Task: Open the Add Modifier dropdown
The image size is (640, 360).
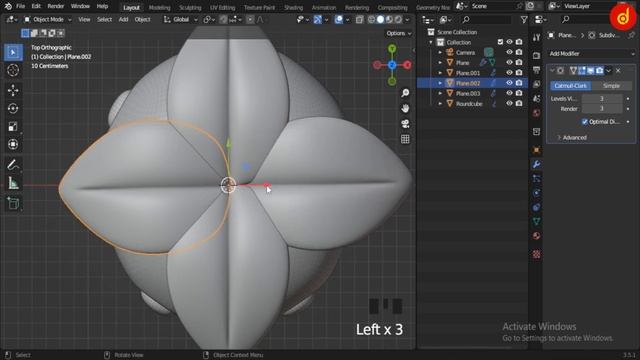Action: pos(591,53)
